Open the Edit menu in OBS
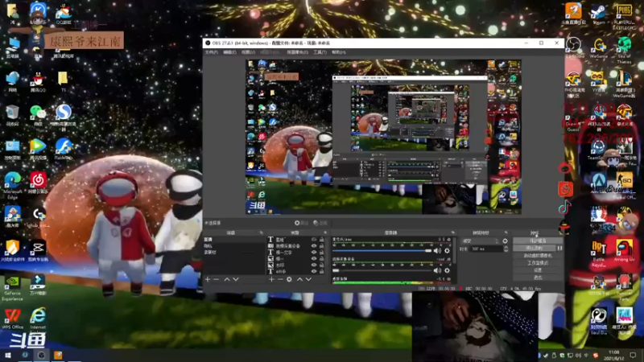The width and height of the screenshot is (644, 362). [x=229, y=52]
